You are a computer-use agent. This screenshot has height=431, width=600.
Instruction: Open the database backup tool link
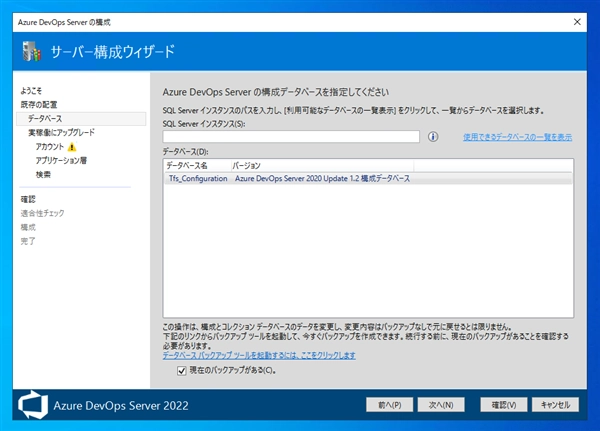(x=259, y=356)
